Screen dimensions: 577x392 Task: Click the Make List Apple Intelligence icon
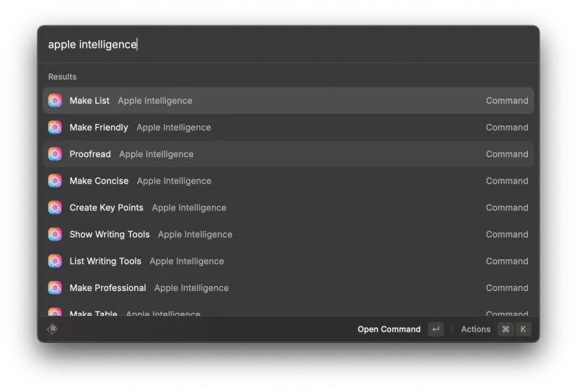(x=55, y=100)
